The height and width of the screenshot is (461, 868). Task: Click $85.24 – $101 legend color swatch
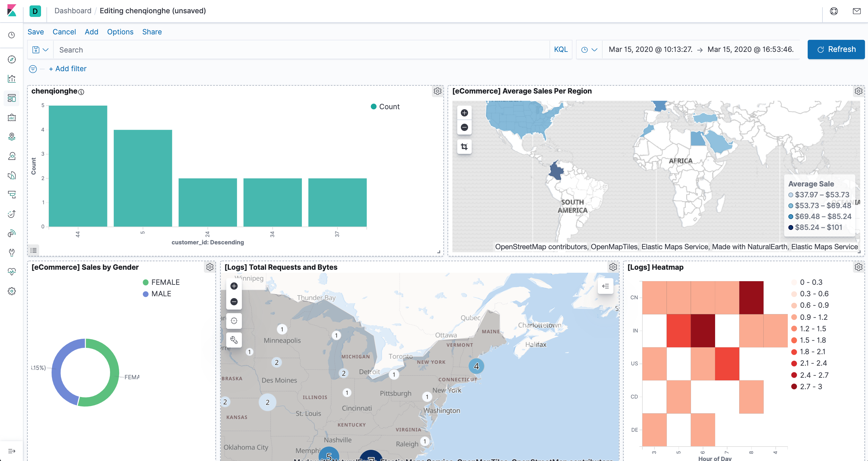click(x=790, y=227)
